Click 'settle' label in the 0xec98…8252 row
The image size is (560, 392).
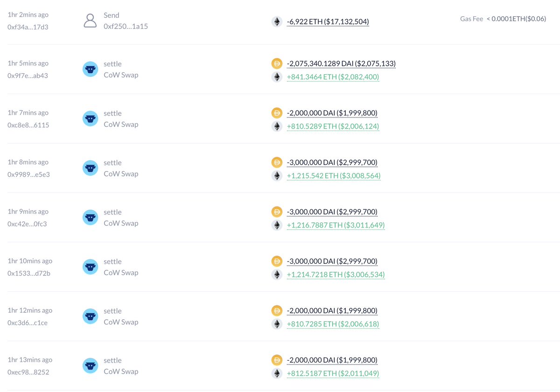coord(112,360)
